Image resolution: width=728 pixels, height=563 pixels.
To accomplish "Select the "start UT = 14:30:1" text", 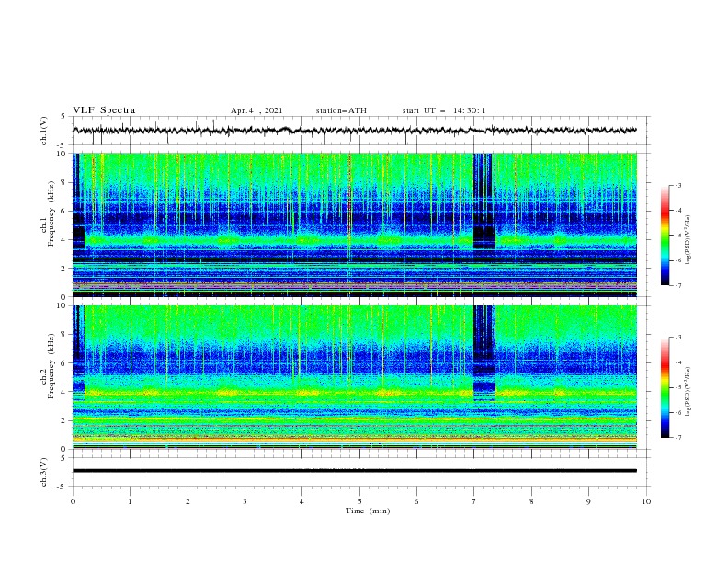I will click(x=444, y=110).
